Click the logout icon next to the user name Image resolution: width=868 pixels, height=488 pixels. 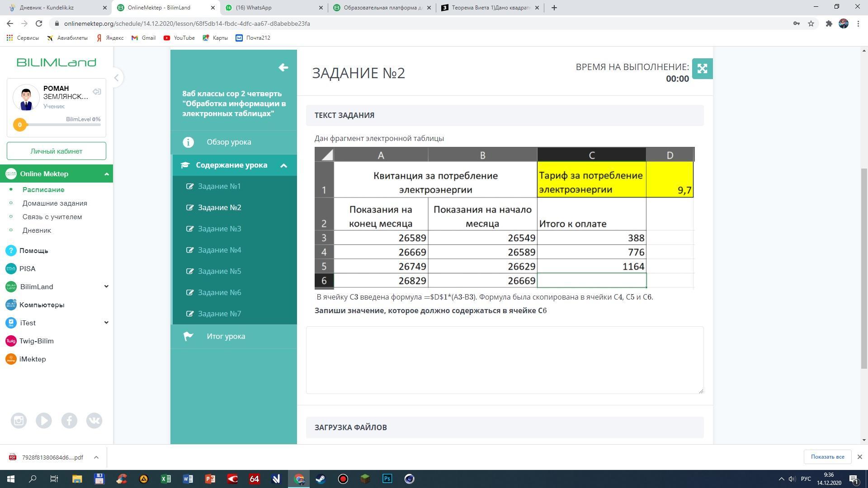(97, 92)
